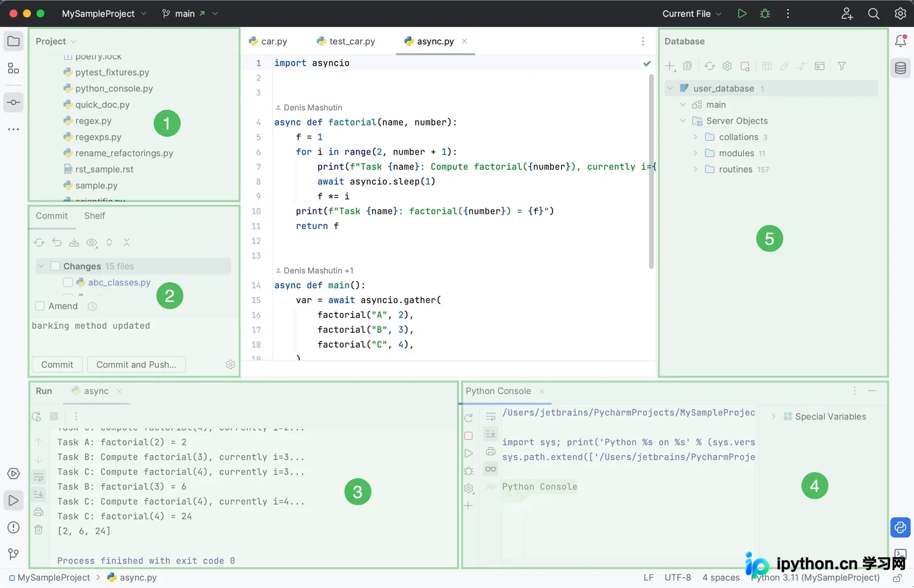The height and width of the screenshot is (588, 914).
Task: Open the Python Console icon in right bar
Action: point(900,527)
